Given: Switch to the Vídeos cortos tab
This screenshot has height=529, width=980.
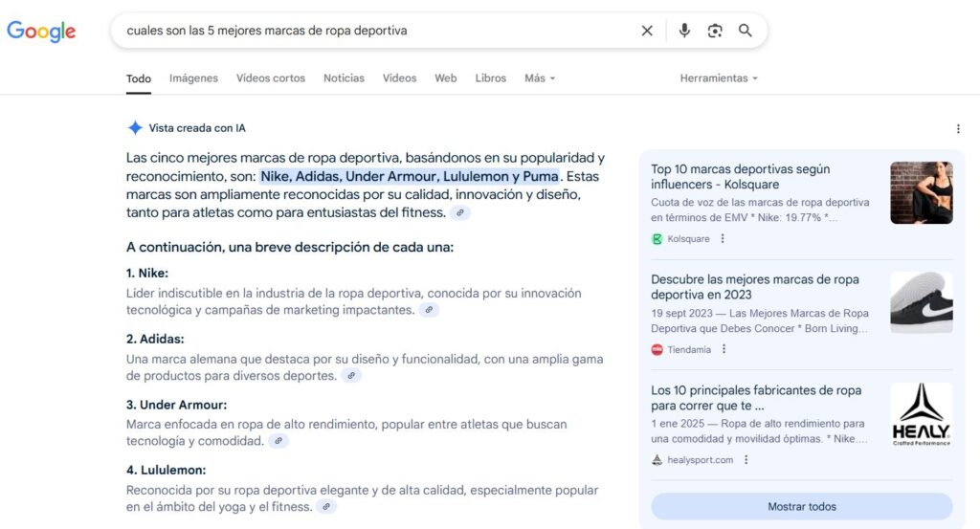Looking at the screenshot, I should pyautogui.click(x=271, y=78).
